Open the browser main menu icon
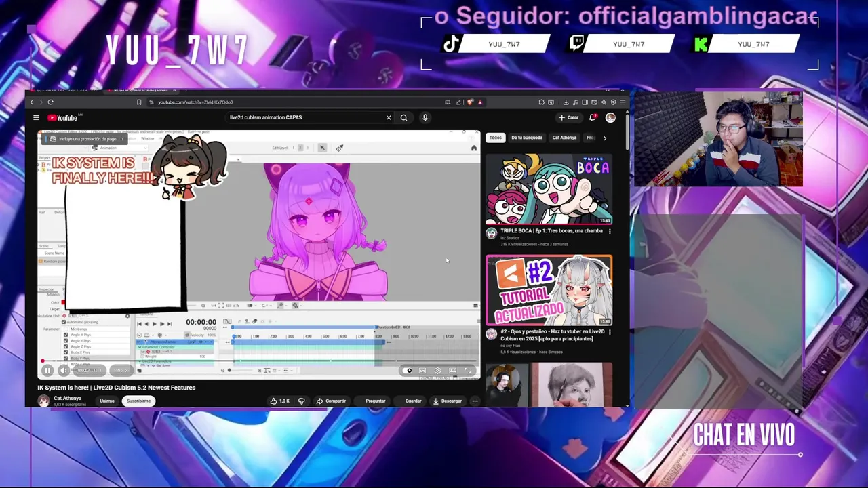 (x=623, y=102)
